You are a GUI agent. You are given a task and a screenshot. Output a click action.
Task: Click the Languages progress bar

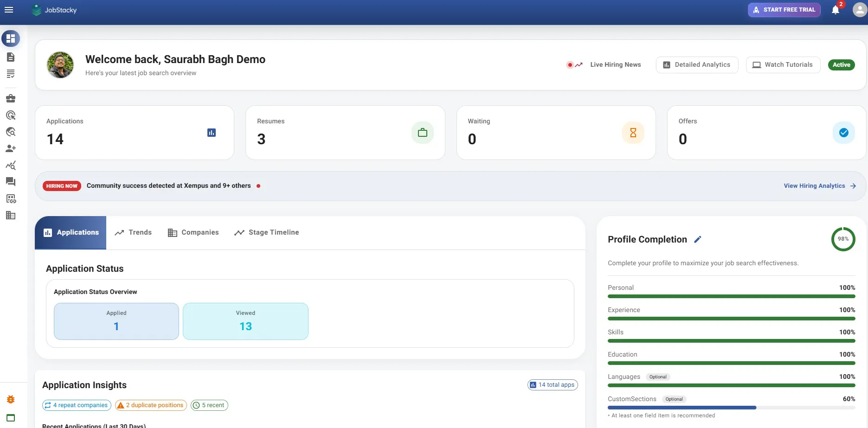(x=732, y=385)
